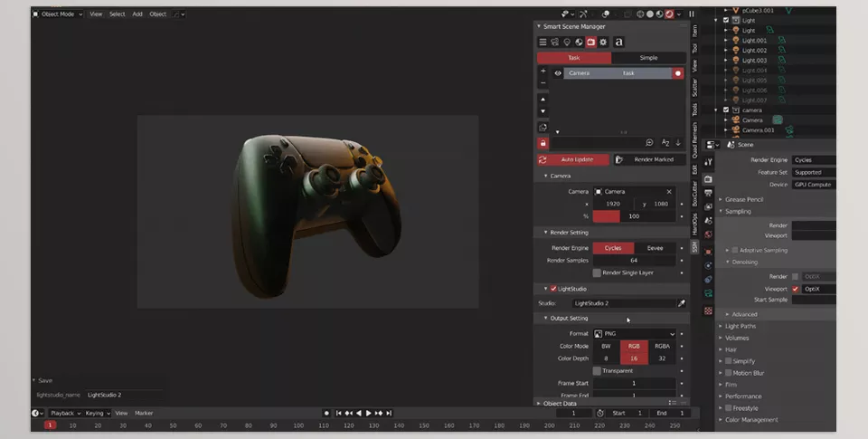
Task: Click the Auto Update button
Action: click(x=573, y=159)
